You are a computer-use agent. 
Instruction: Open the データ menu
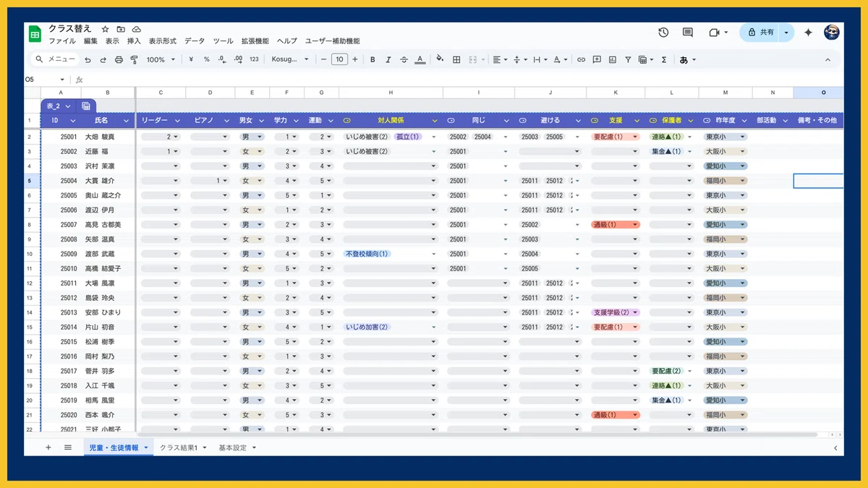(x=195, y=41)
